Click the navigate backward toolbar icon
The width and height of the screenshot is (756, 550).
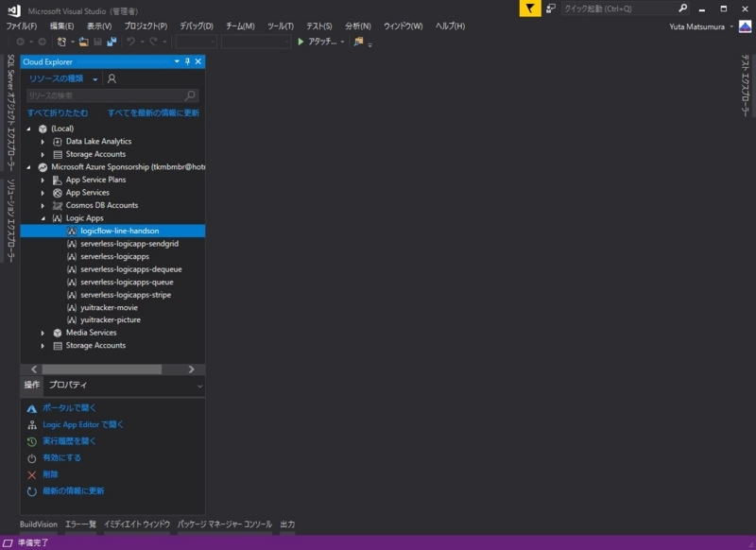point(20,42)
